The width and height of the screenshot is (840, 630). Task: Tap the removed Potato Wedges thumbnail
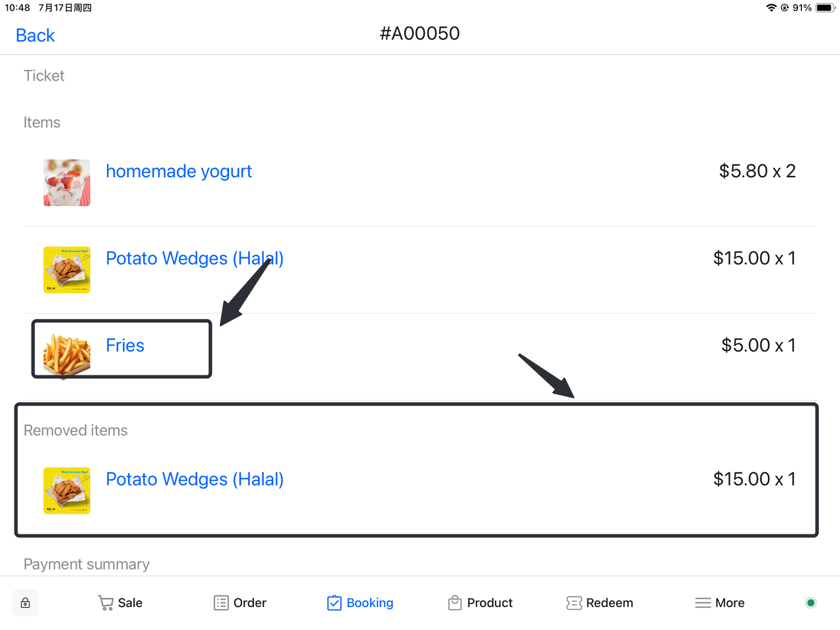67,490
